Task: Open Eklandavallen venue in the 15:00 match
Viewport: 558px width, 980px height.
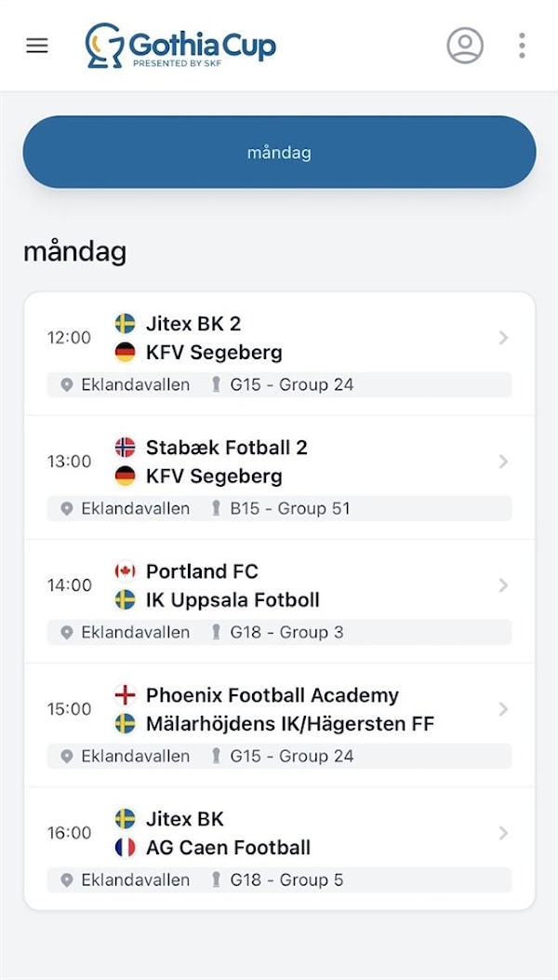Action: click(x=135, y=757)
